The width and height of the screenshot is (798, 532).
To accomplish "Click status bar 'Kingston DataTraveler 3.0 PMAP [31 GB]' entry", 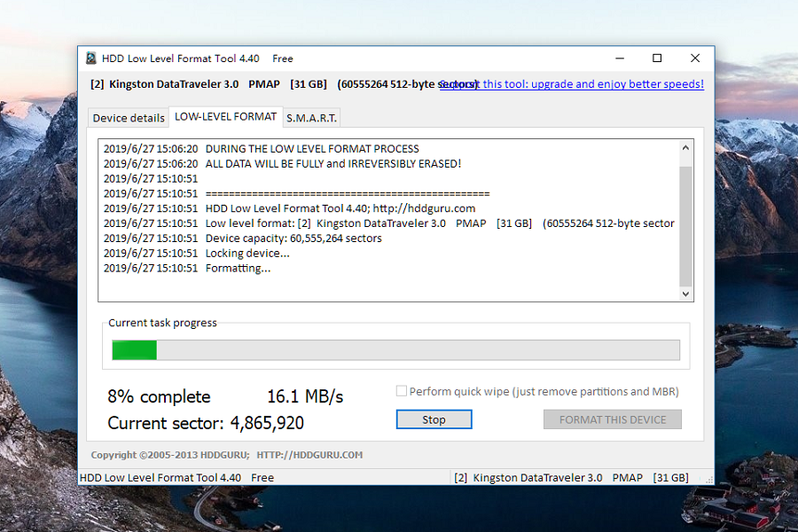I will pos(571,478).
